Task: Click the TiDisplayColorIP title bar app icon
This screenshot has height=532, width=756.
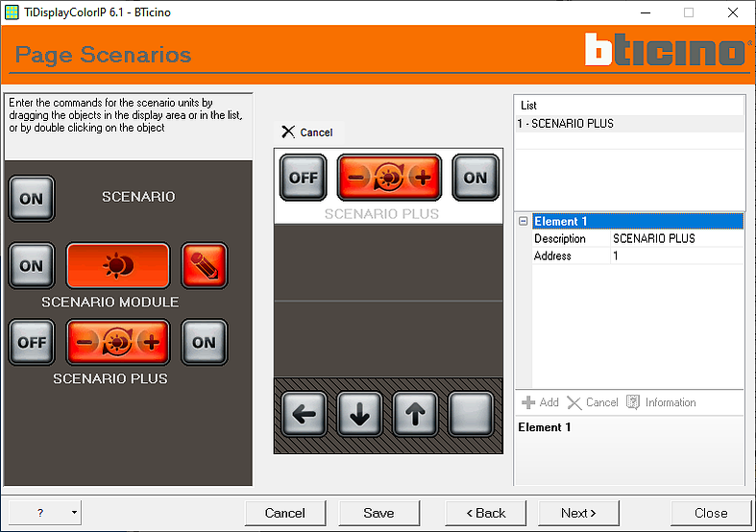Action: [x=12, y=12]
